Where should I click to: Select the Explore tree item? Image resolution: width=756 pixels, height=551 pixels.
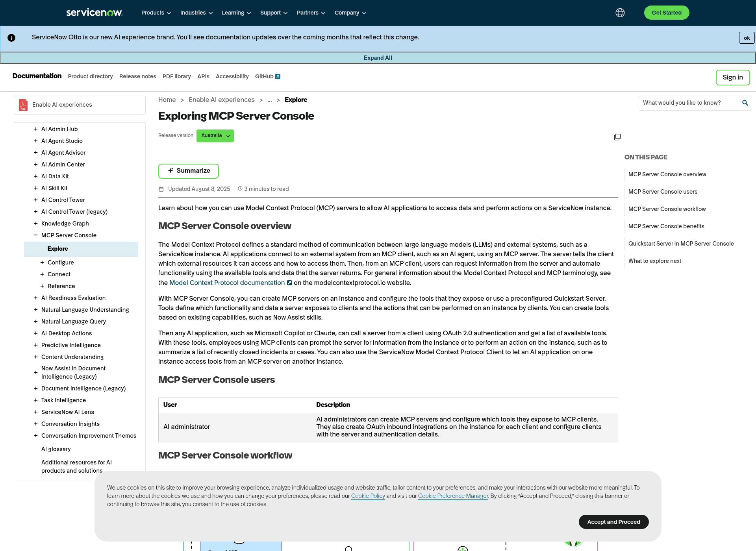(x=81, y=249)
